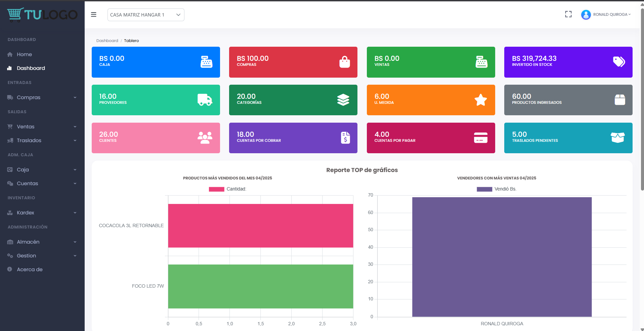Viewport: 644px width, 331px height.
Task: Go to Home in the sidebar
Action: tap(24, 54)
